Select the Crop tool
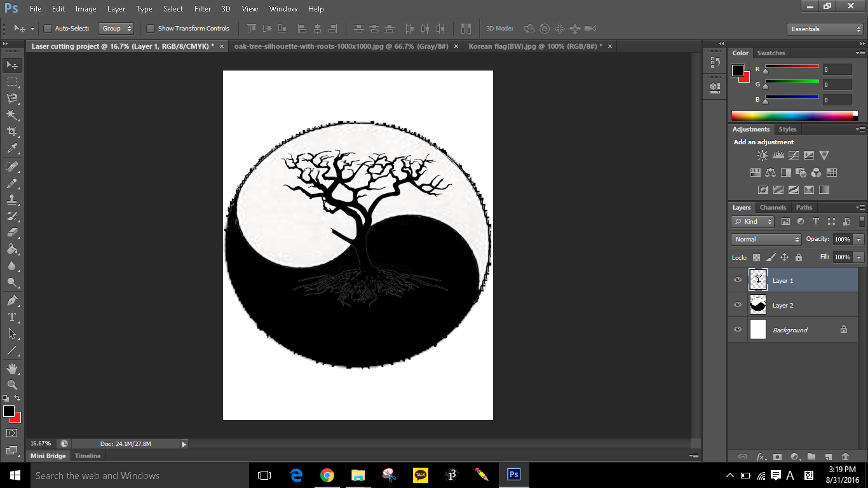Image resolution: width=868 pixels, height=488 pixels. click(12, 132)
